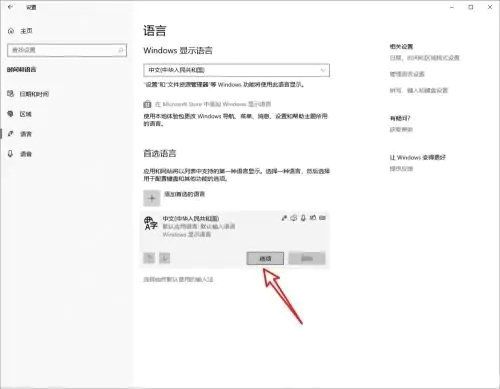
Task: Click the microphone speech recognition icon on Chinese row
Action: [x=303, y=218]
